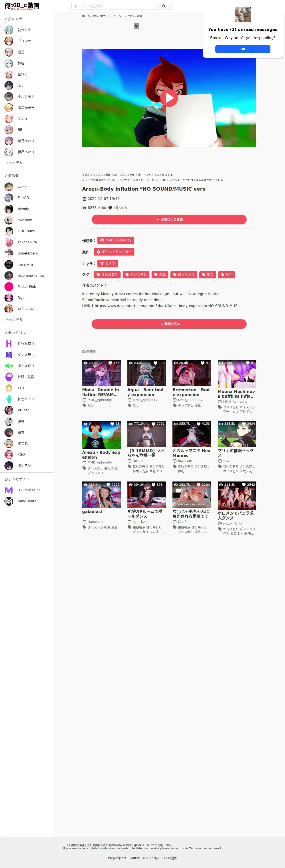Open Twitter footer link

point(134,858)
